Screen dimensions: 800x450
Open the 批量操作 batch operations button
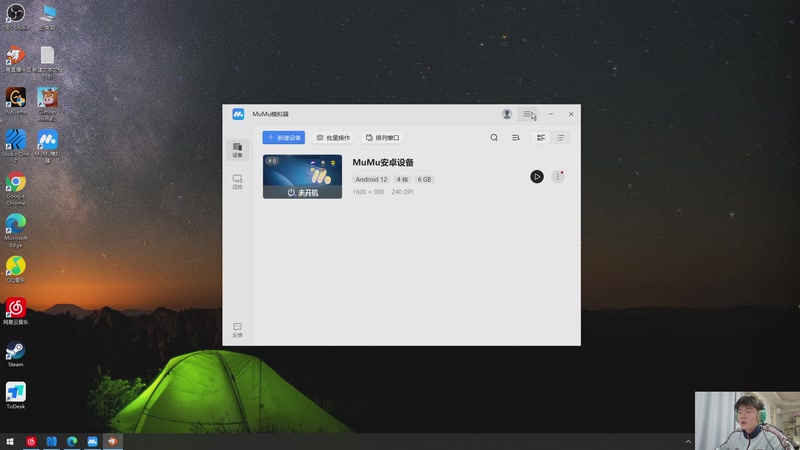pos(333,138)
